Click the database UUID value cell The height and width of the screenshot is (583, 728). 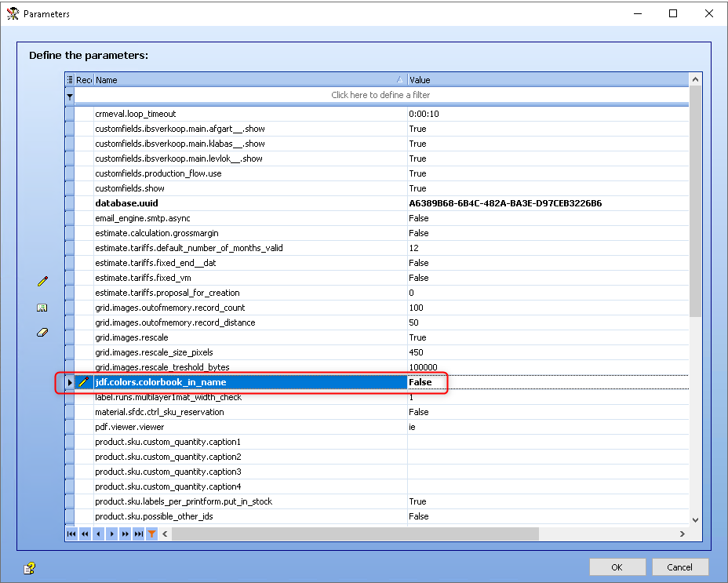click(x=548, y=203)
